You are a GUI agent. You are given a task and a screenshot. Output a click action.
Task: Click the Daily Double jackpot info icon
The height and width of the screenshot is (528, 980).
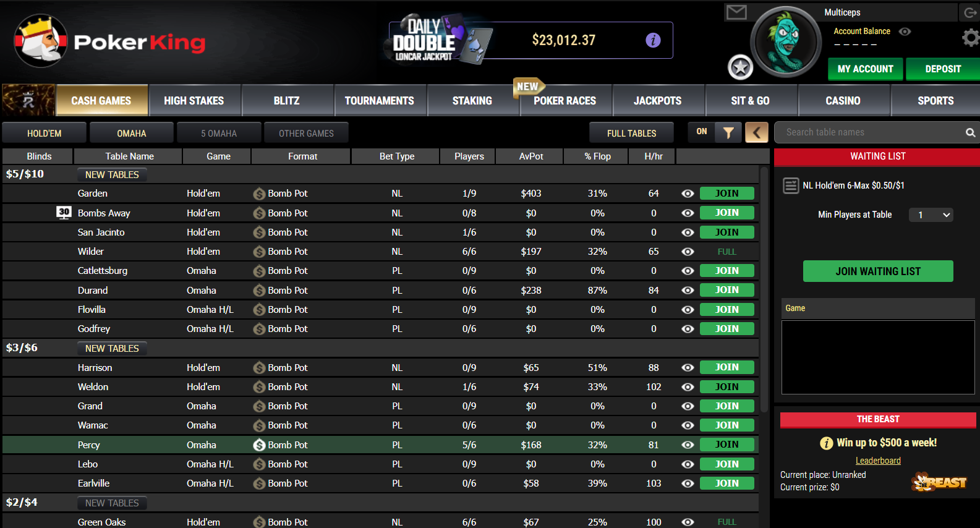pyautogui.click(x=653, y=40)
